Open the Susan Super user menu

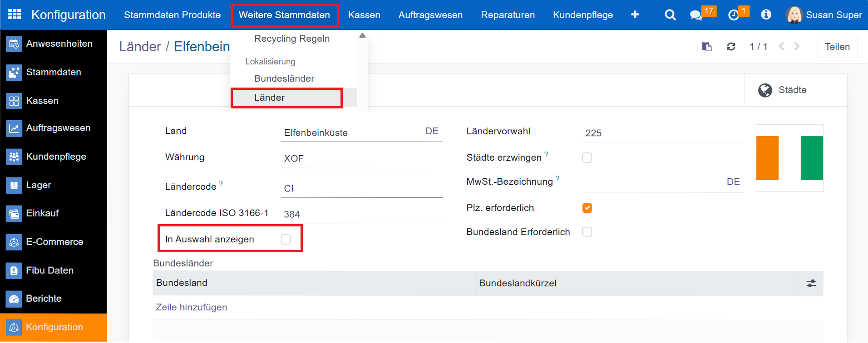coord(824,15)
